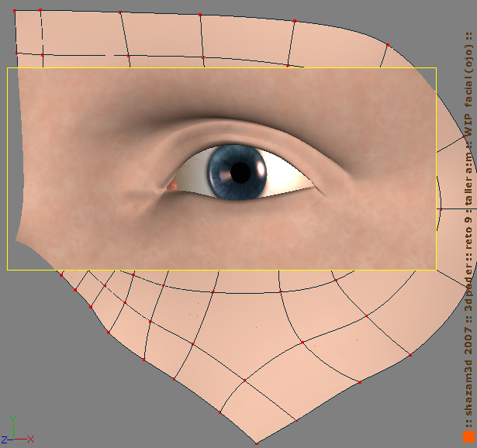Select the black pupil of the rendered eye
This screenshot has width=477, height=448.
coord(240,172)
